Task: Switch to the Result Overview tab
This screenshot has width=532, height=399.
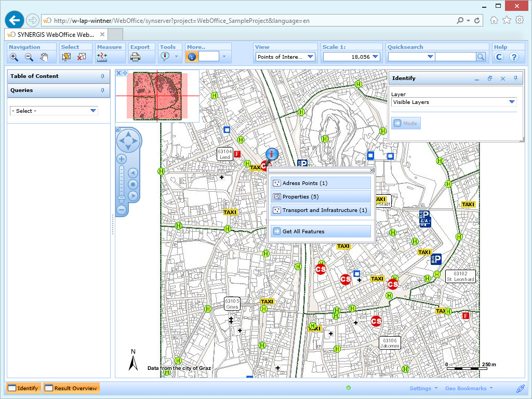Action: click(71, 388)
